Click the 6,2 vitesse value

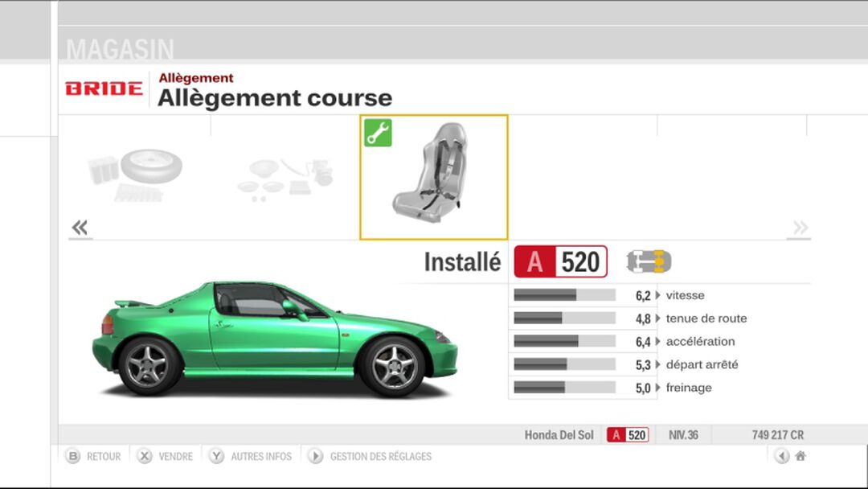coord(643,296)
